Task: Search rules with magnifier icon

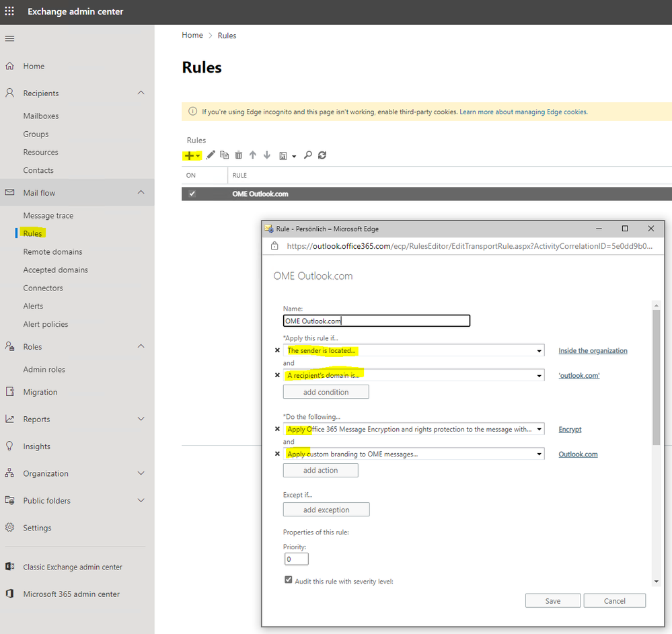Action: pyautogui.click(x=307, y=155)
